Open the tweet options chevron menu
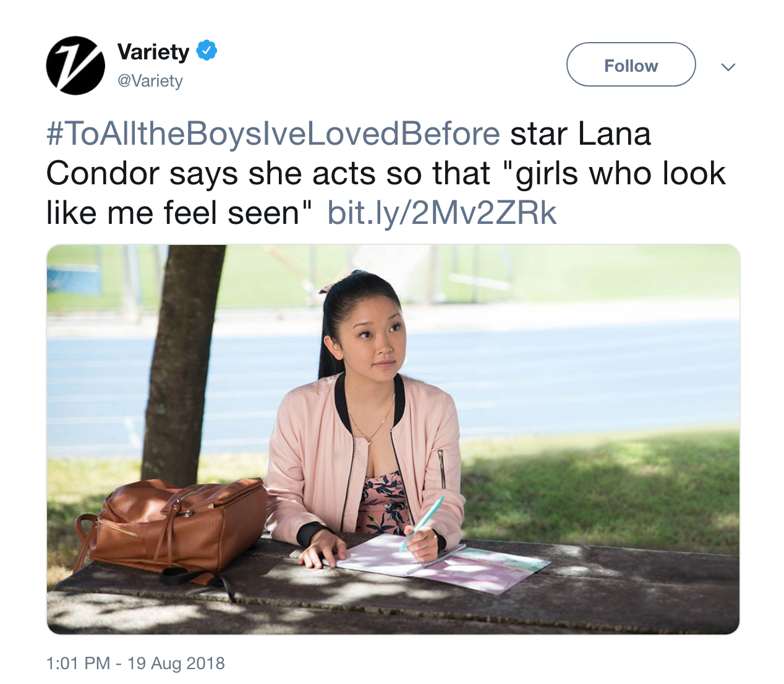Viewport: 784px width, 684px height. click(x=728, y=67)
